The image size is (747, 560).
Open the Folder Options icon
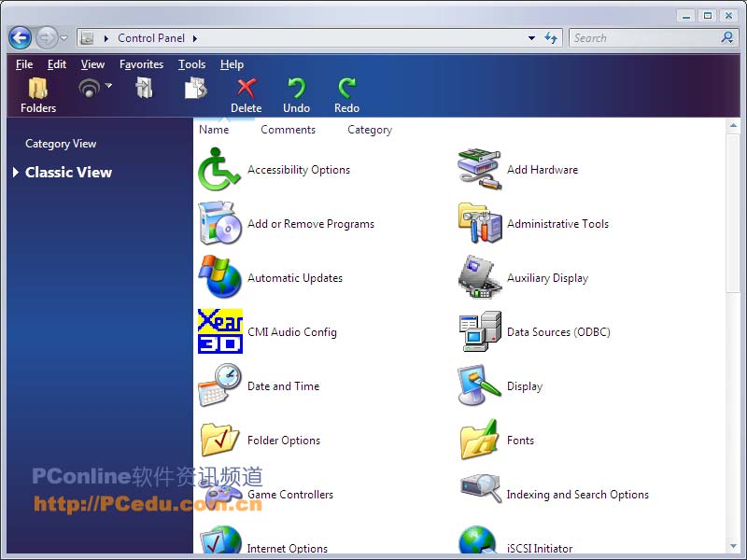[x=220, y=440]
